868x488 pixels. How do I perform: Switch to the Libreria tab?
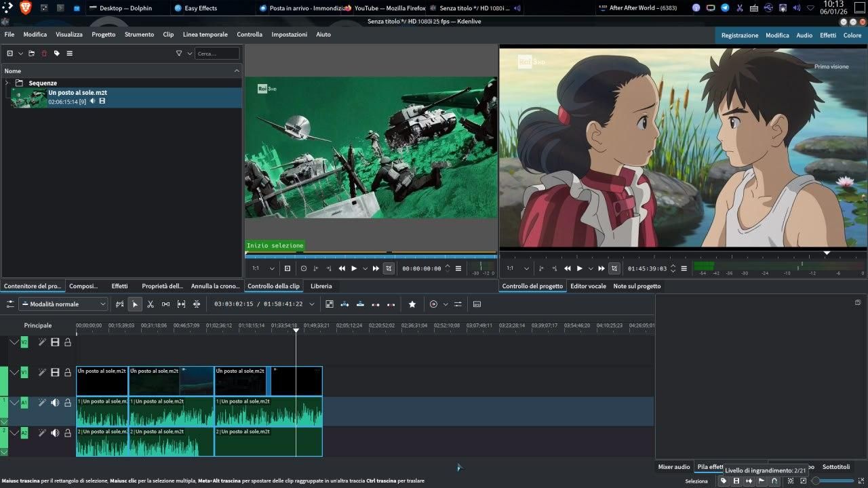pyautogui.click(x=321, y=286)
